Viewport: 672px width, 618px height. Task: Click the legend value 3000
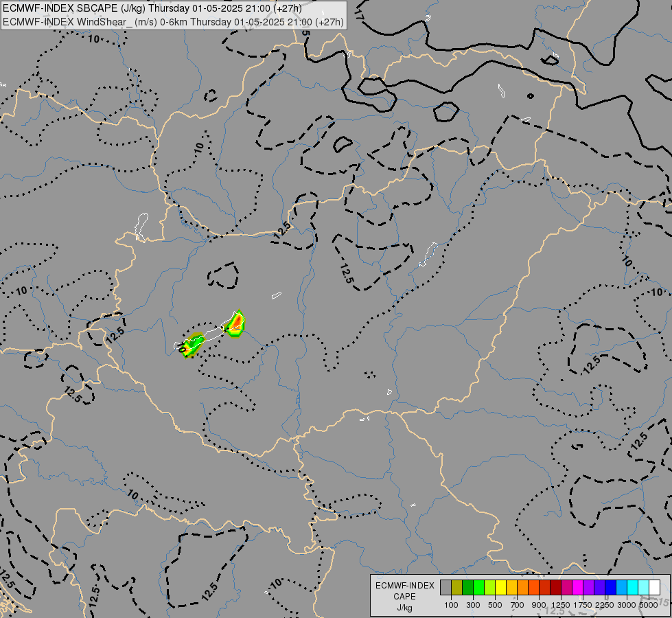pos(627,605)
